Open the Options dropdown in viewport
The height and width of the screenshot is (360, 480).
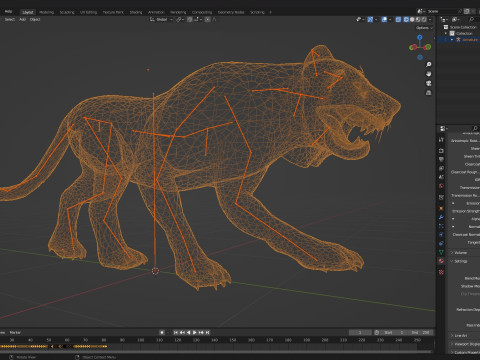(x=424, y=28)
